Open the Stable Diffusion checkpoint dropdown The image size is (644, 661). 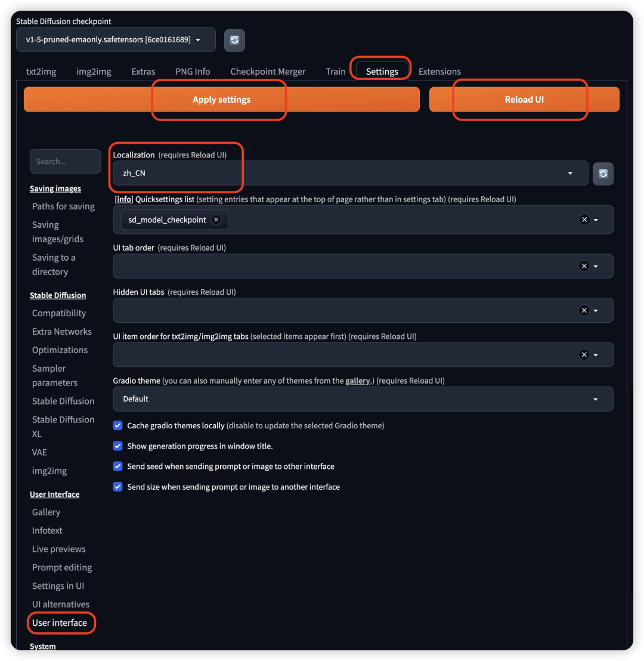coord(116,39)
